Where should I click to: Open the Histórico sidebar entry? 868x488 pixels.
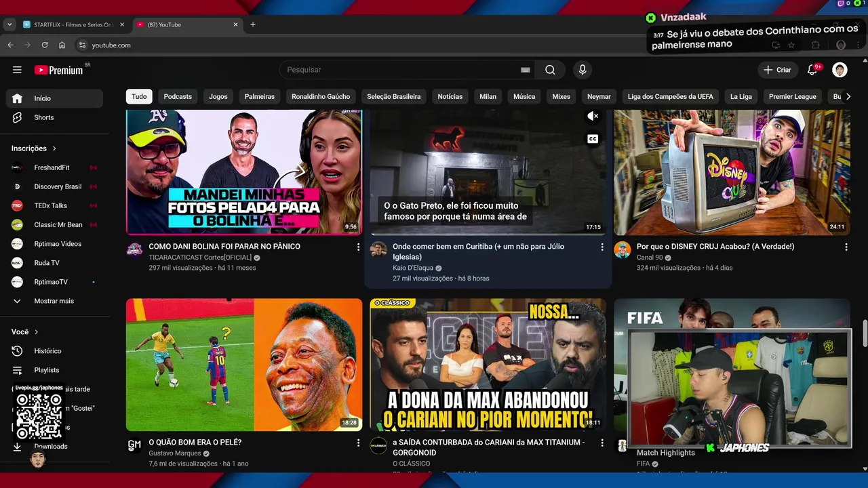(x=55, y=351)
